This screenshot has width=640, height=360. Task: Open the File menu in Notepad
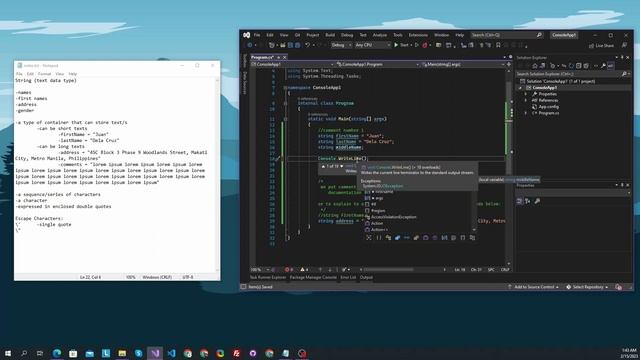pos(19,74)
